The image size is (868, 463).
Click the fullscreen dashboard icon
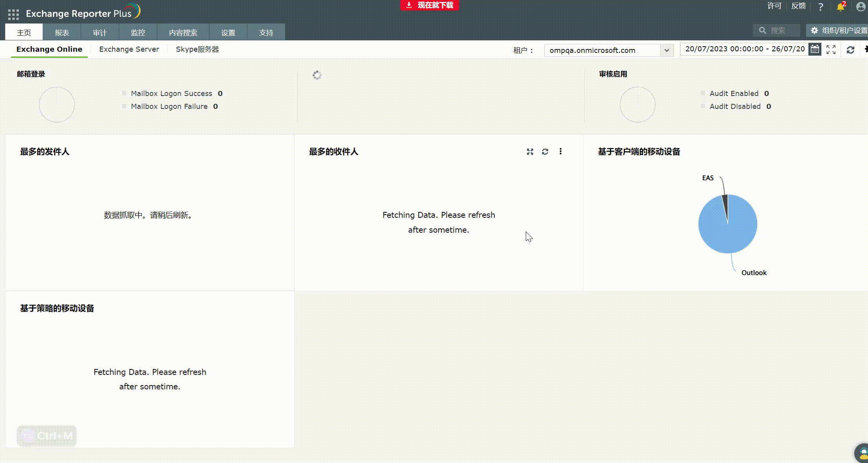831,50
